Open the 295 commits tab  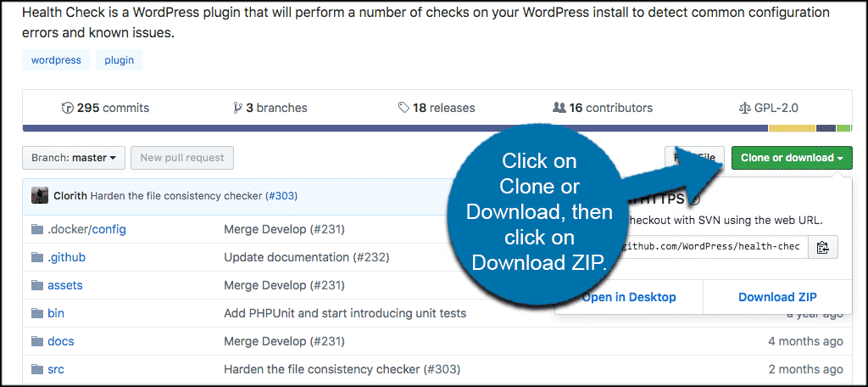105,108
